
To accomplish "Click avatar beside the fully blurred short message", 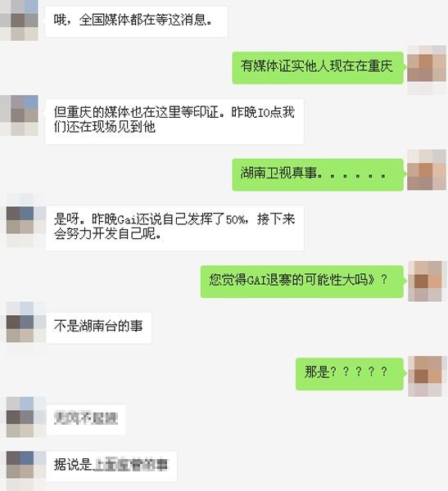I will point(26,417).
